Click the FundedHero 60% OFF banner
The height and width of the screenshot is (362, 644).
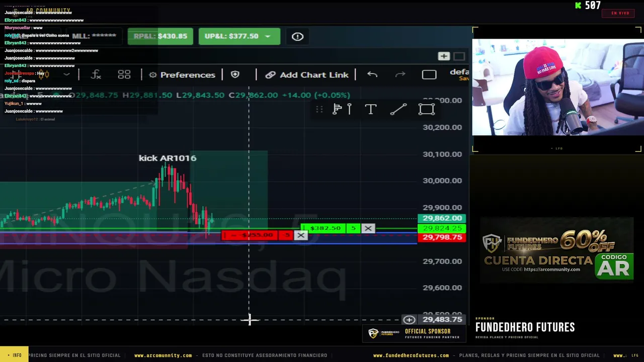[557, 251]
